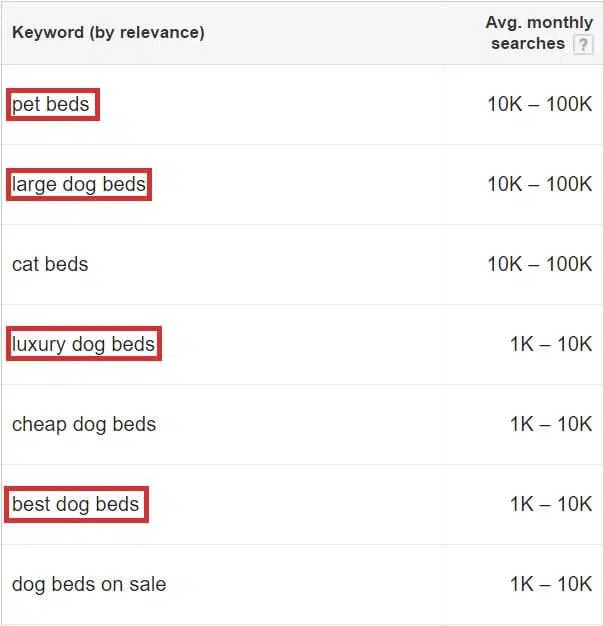Click the cat beds keyword

[50, 264]
